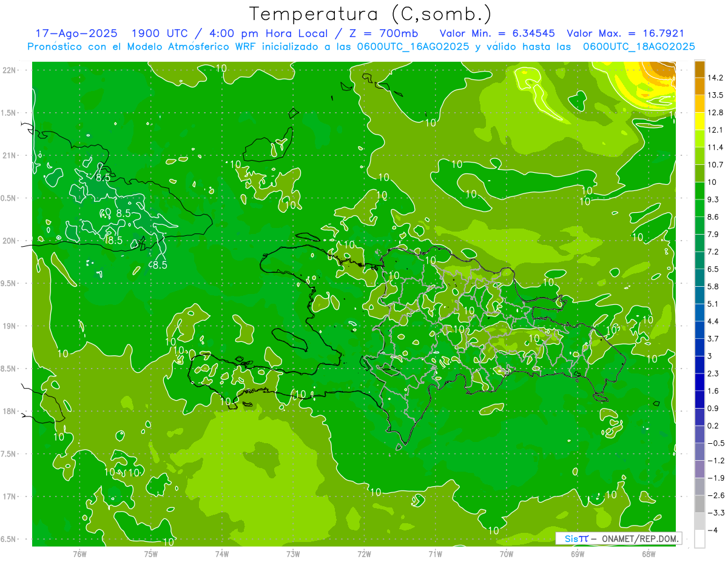This screenshot has height=562, width=728.
Task: Click the "73W" longitude axis label
Action: pyautogui.click(x=293, y=553)
